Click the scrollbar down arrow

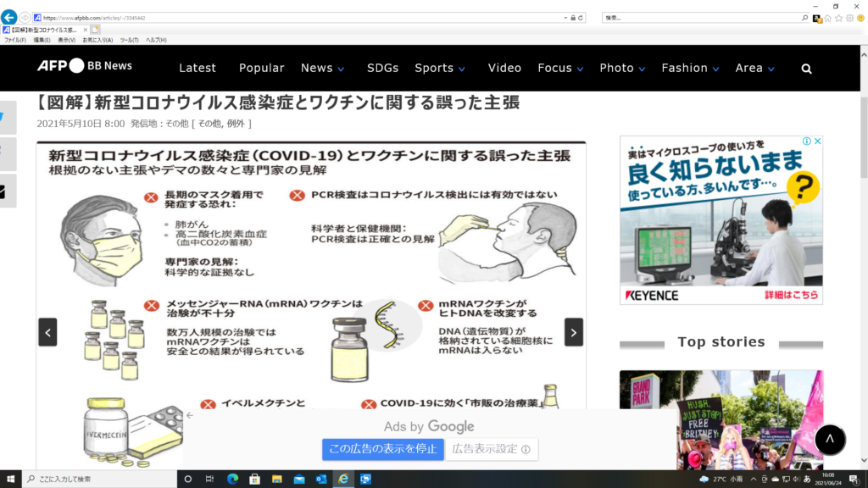[864, 460]
